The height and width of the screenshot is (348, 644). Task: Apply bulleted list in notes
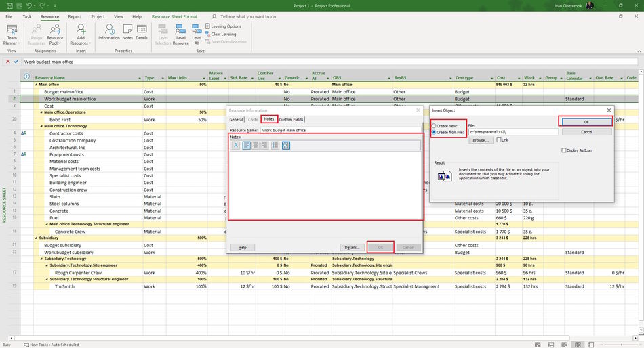click(x=275, y=146)
